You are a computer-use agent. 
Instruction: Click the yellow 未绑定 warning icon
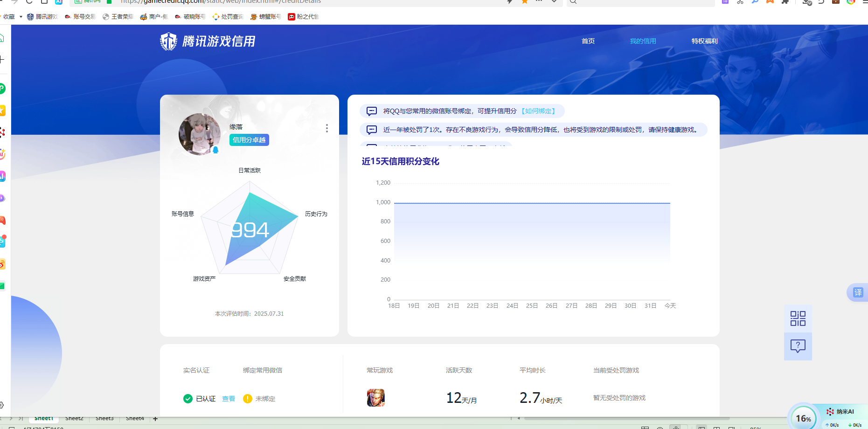[x=248, y=399]
